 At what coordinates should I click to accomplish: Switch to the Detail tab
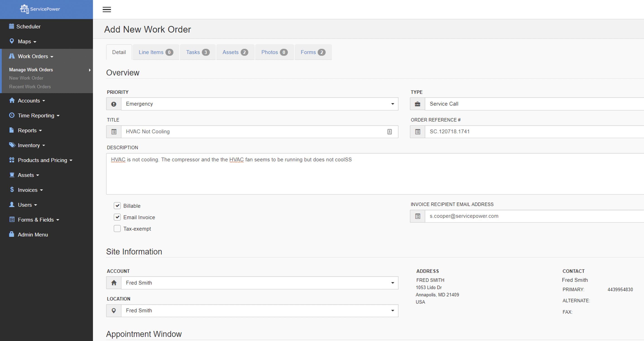(x=119, y=52)
